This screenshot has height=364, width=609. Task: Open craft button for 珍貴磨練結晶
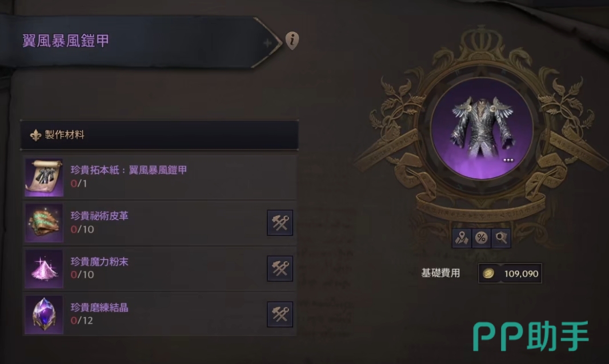(x=280, y=314)
